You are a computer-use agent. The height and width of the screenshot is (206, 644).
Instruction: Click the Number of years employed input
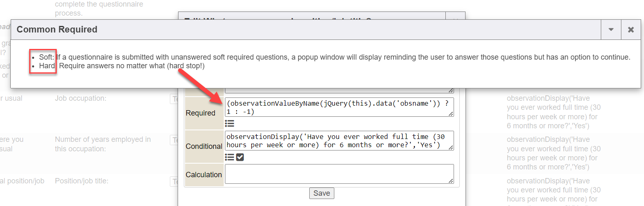click(x=174, y=140)
